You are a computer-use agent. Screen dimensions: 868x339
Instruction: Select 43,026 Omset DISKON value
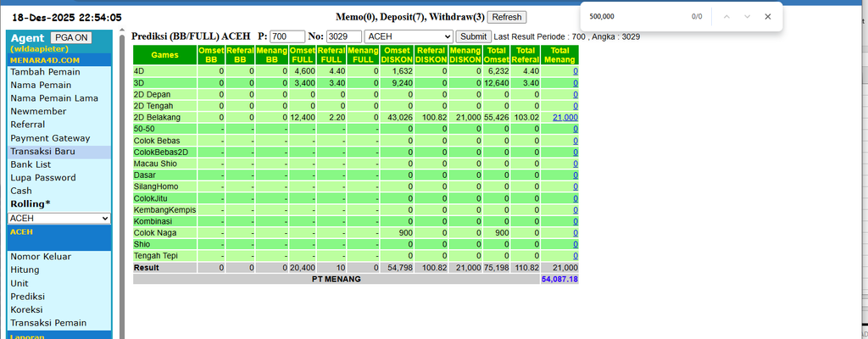click(x=400, y=118)
